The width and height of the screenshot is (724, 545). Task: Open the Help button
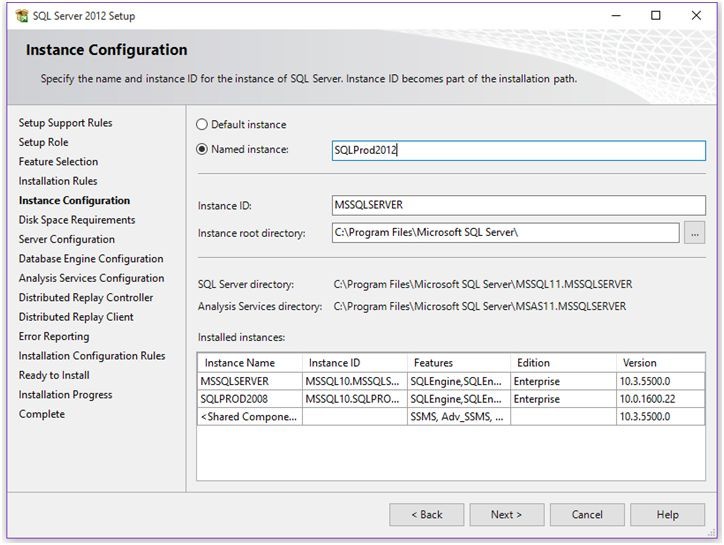(x=667, y=515)
